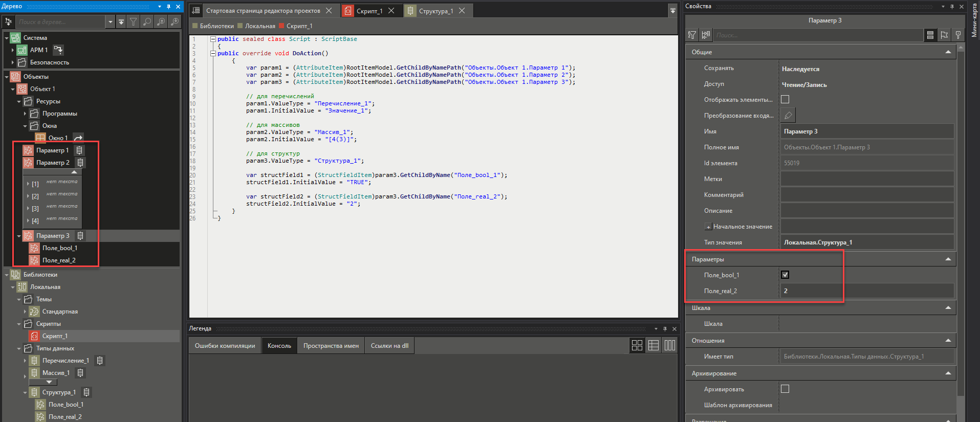Enable the Архивировать checkbox
980x422 pixels.
click(x=785, y=389)
